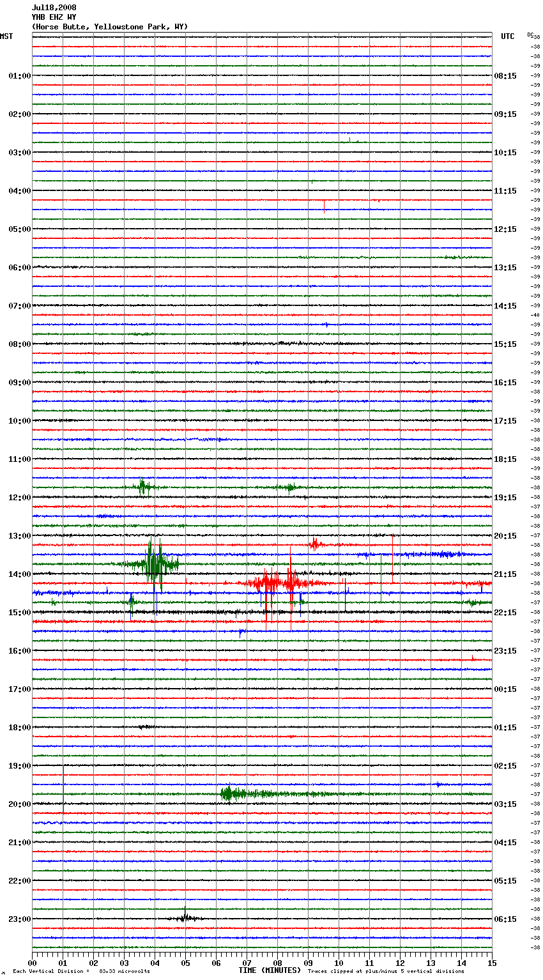Click the 00:15 UTC time label
543x980 pixels.
coord(505,689)
